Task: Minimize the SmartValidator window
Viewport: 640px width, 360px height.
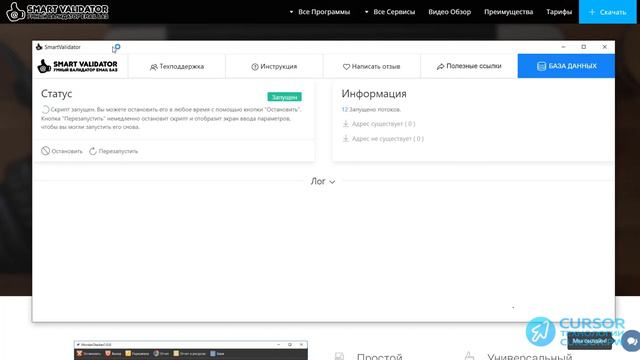Action: click(563, 47)
